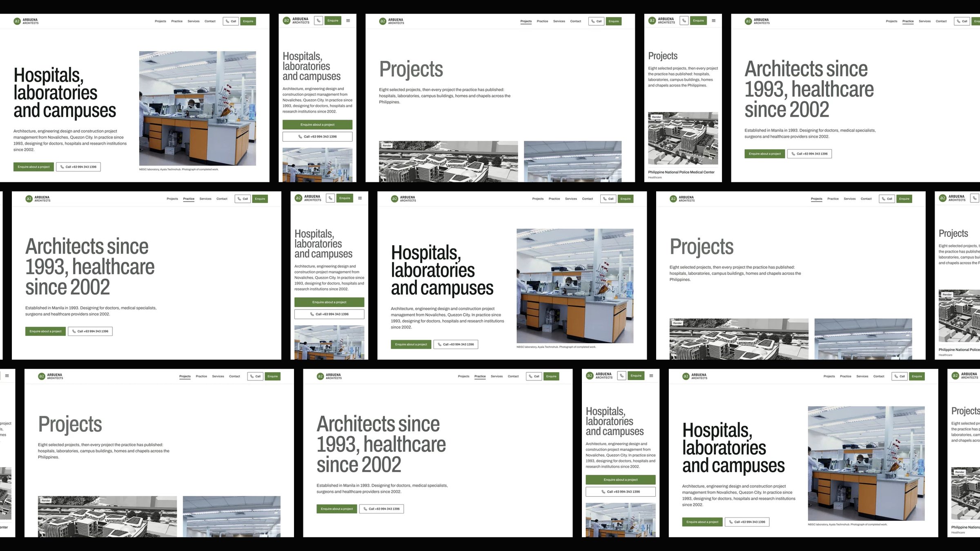Select Contact nav link in middle-row Home desktop
Screen dimensions: 980x551
[587, 199]
